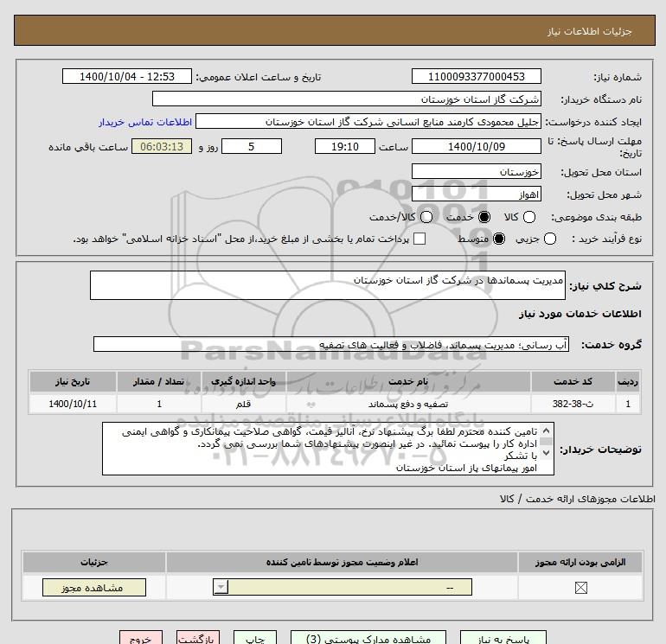This screenshot has width=666, height=644.
Task: Click the شهر محل تحویل field اهواز
Action: click(477, 194)
